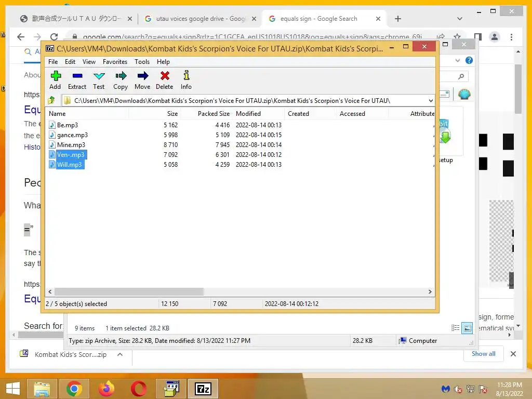Screen dimensions: 532x399
Task: Click the Add button in 7-Zip toolbar
Action: click(55, 80)
